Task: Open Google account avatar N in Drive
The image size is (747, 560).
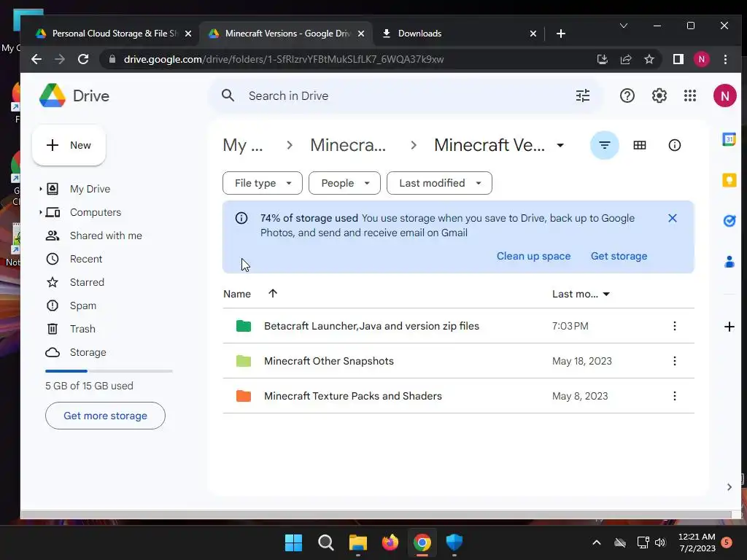Action: click(724, 96)
